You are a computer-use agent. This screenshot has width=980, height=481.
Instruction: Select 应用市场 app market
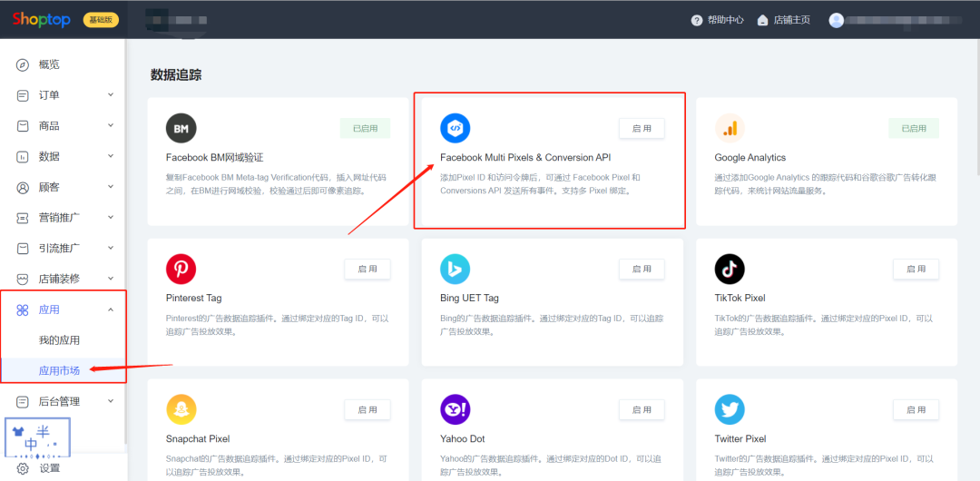[59, 371]
